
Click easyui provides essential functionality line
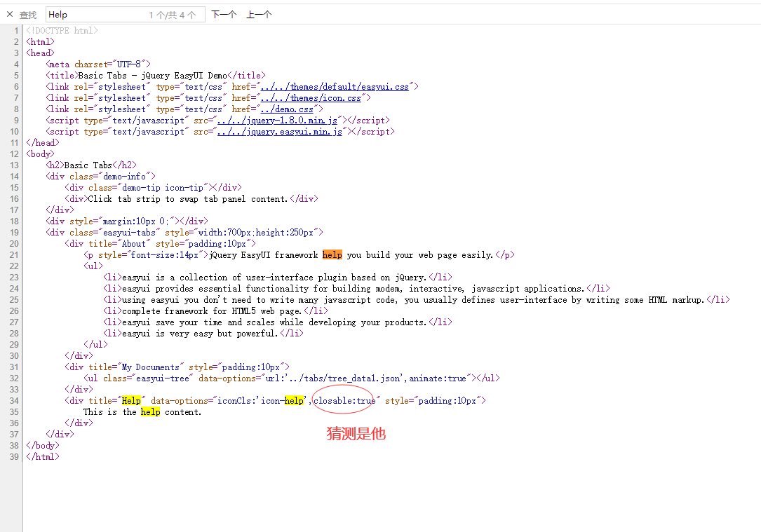pyautogui.click(x=356, y=289)
